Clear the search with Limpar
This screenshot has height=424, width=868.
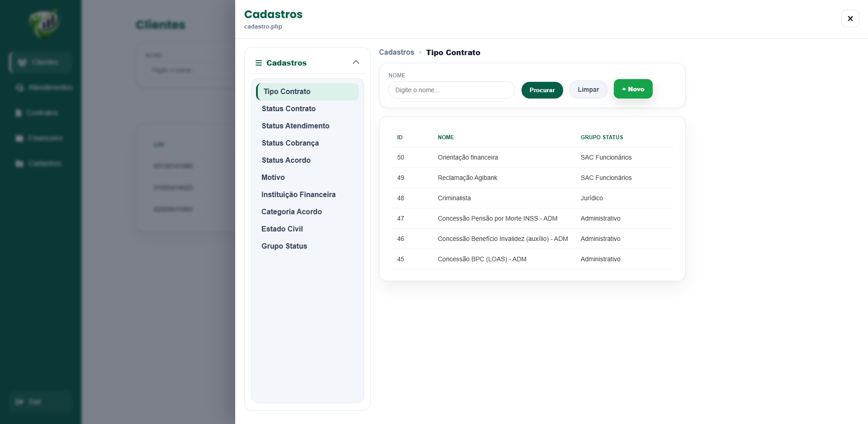(x=588, y=90)
